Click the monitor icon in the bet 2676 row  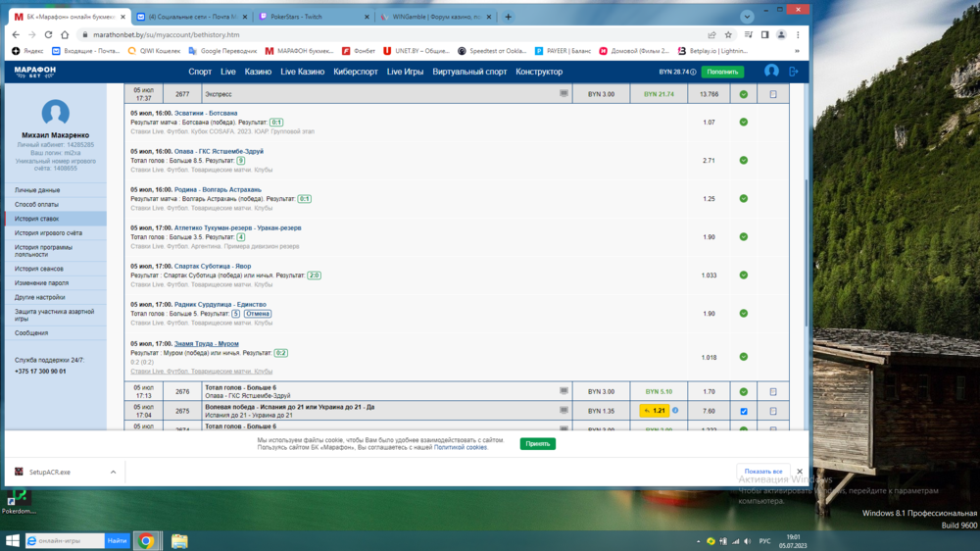click(563, 391)
